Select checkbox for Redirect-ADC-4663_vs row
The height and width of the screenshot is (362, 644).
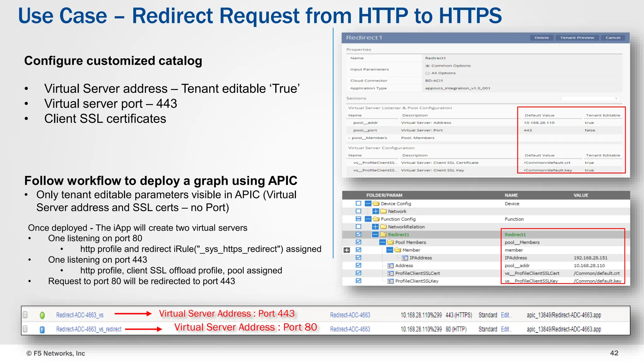click(x=25, y=315)
